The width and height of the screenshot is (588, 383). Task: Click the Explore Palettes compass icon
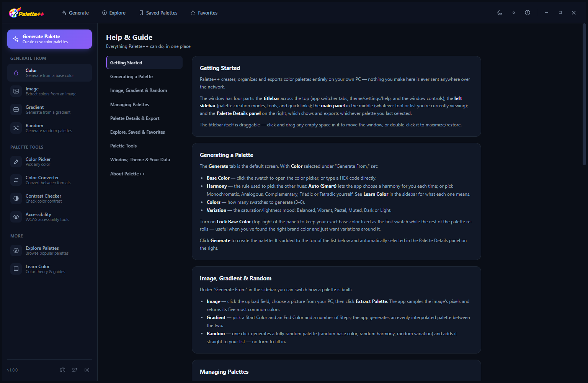tap(16, 250)
